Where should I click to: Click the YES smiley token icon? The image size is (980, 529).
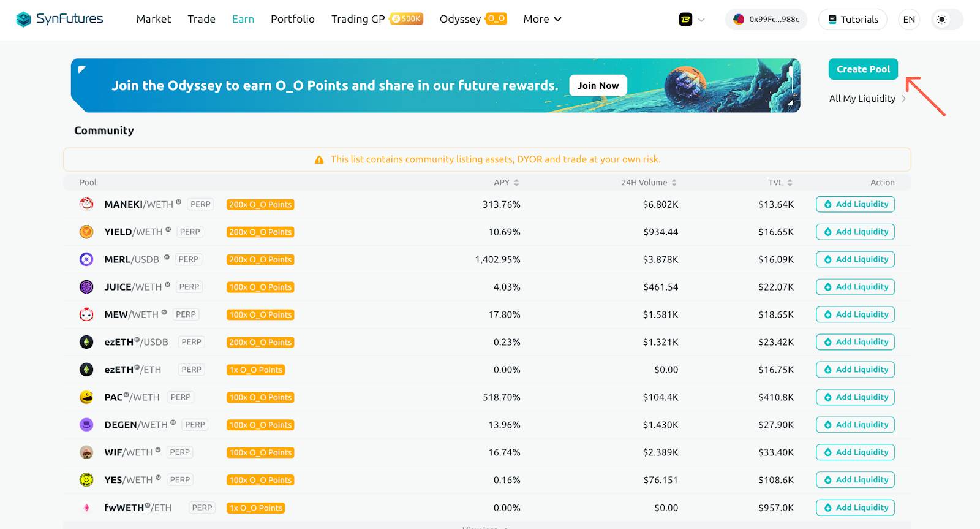pyautogui.click(x=86, y=480)
